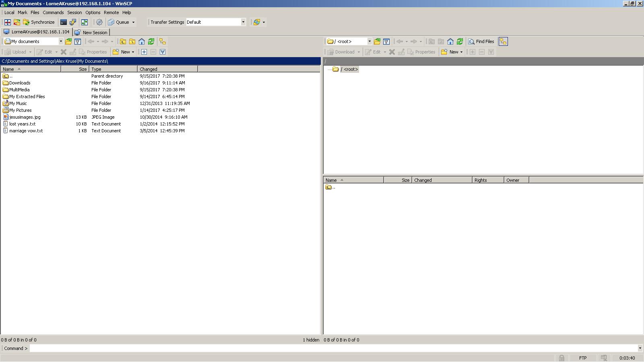The height and width of the screenshot is (362, 644).
Task: Open the My documents drive dropdown
Action: [x=61, y=41]
